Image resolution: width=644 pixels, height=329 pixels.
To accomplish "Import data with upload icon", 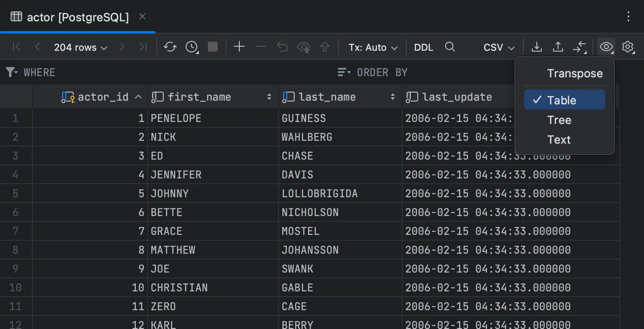I will coord(558,47).
